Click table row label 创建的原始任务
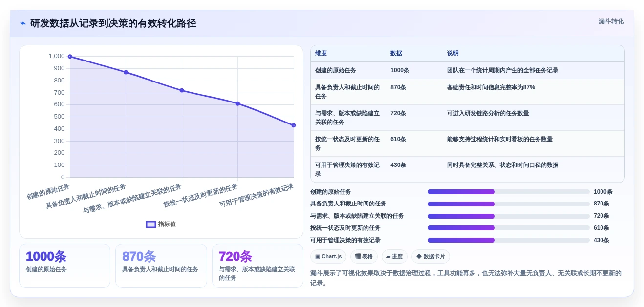The width and height of the screenshot is (644, 307). 336,70
